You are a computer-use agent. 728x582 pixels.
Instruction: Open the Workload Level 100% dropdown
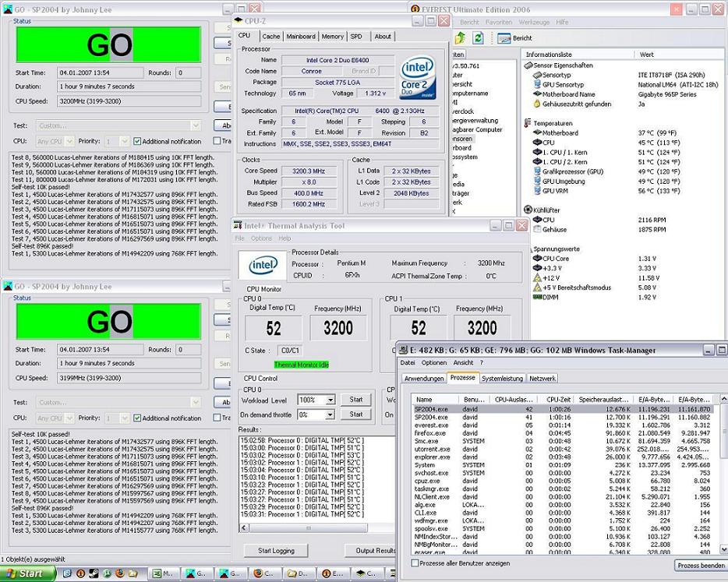point(330,400)
